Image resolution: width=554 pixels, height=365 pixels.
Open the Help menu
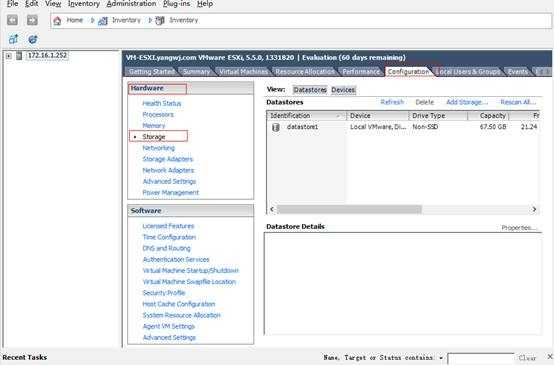pyautogui.click(x=205, y=4)
